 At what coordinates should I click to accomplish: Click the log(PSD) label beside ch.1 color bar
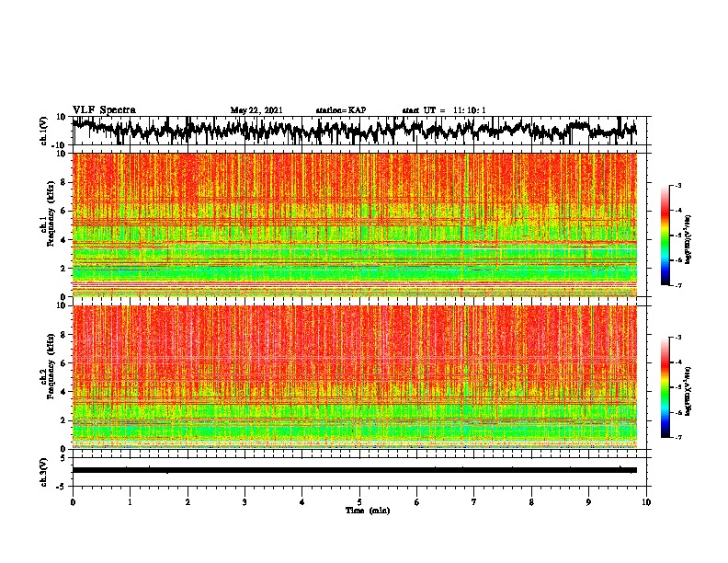tap(688, 239)
